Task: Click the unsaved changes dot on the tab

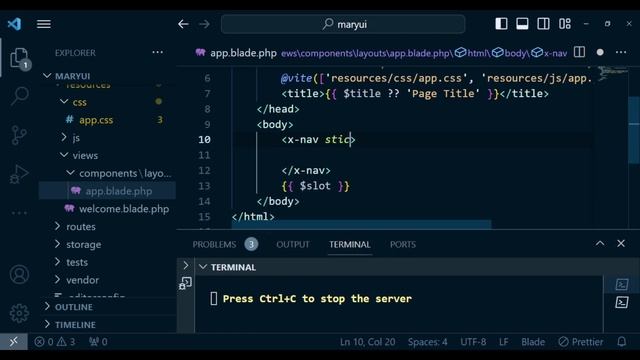Action: coord(600,52)
